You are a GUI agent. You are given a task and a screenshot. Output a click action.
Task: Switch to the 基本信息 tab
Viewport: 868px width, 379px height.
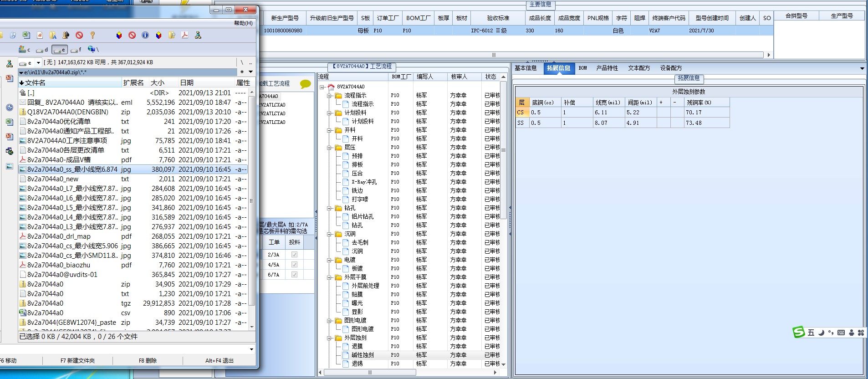click(x=526, y=68)
